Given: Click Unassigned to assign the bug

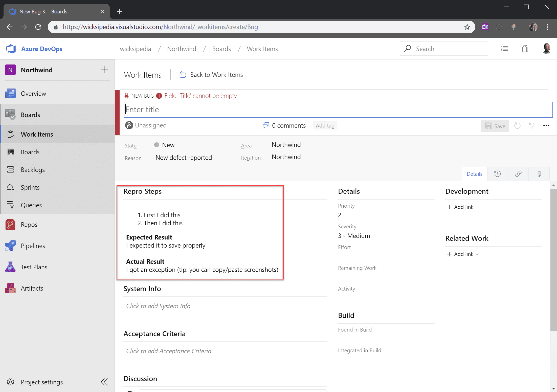Looking at the screenshot, I should click(x=151, y=125).
